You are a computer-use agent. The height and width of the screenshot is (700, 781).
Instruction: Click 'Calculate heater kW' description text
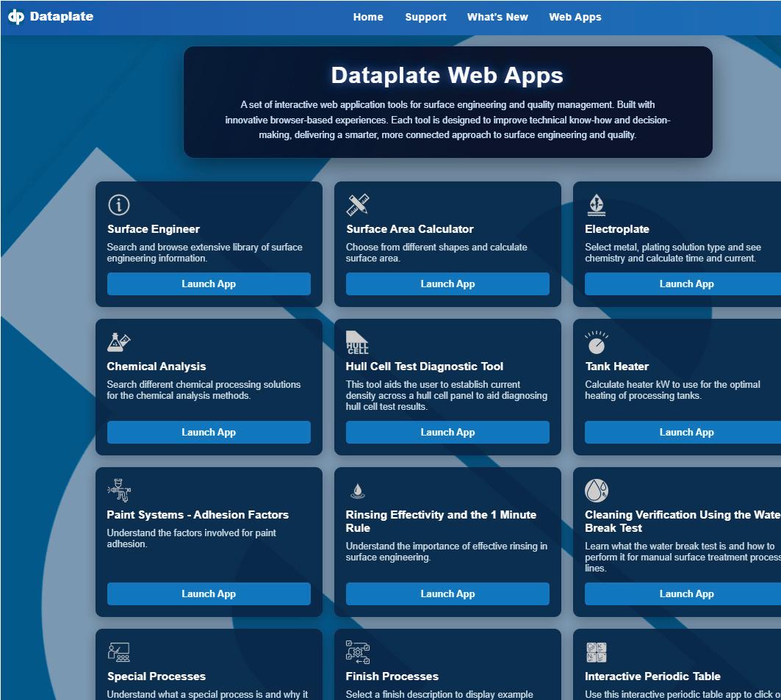coord(672,390)
